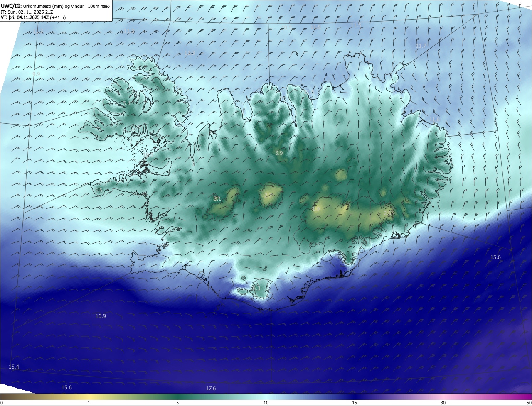Click the 3.1 value on the glacier
The height and width of the screenshot is (406, 532).
(x=217, y=199)
